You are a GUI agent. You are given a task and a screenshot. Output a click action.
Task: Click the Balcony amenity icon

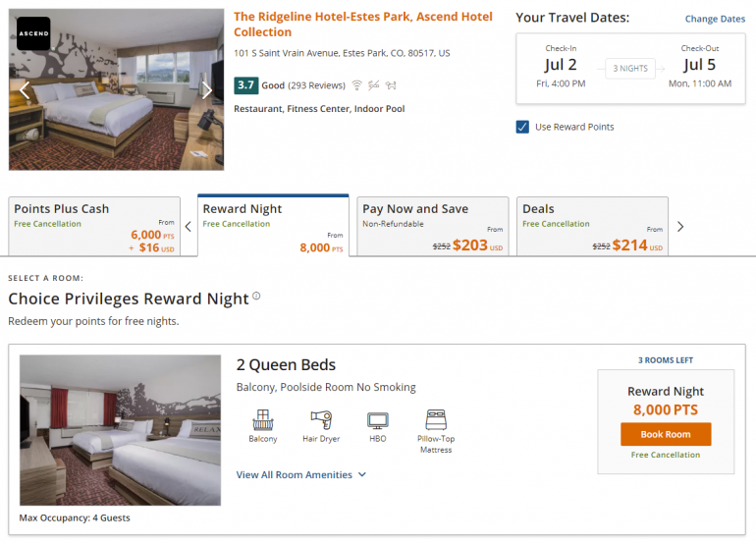(262, 420)
